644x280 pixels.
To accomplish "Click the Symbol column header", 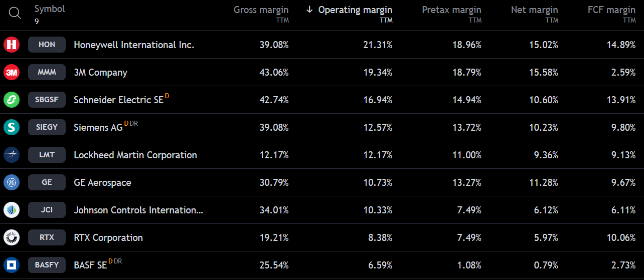I will [50, 9].
